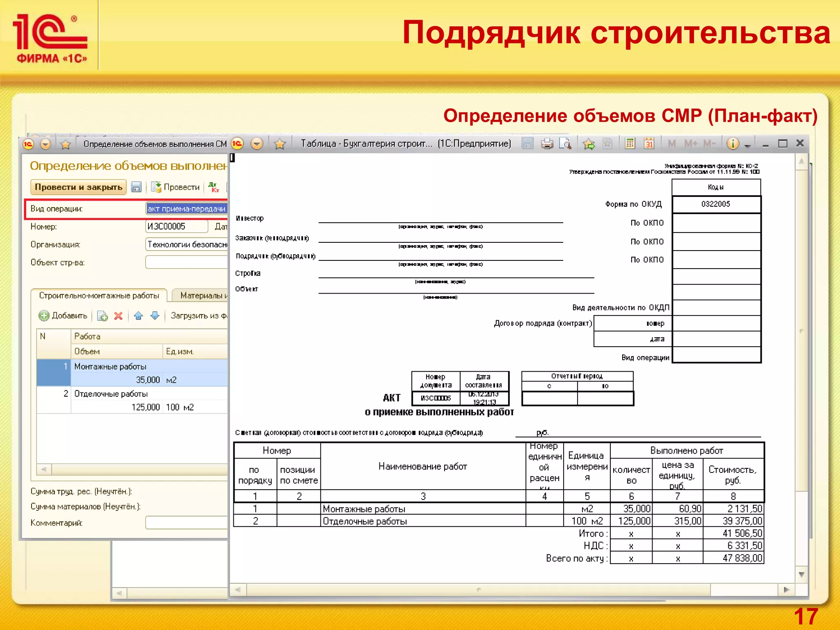Image resolution: width=840 pixels, height=630 pixels.
Task: Click the greyed favorites page icon
Action: pos(607,143)
